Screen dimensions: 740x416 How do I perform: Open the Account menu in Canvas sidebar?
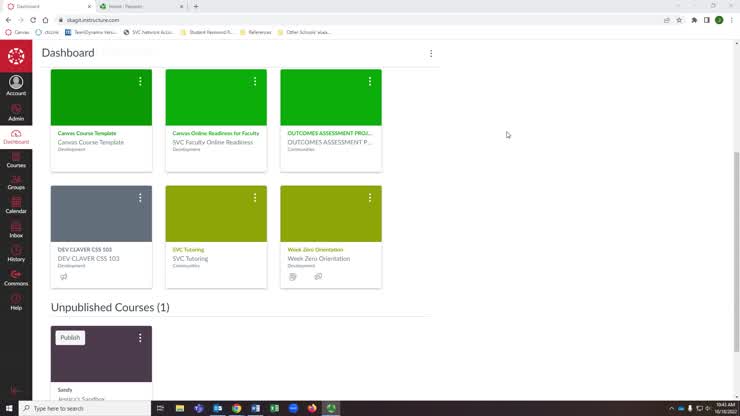tap(16, 85)
